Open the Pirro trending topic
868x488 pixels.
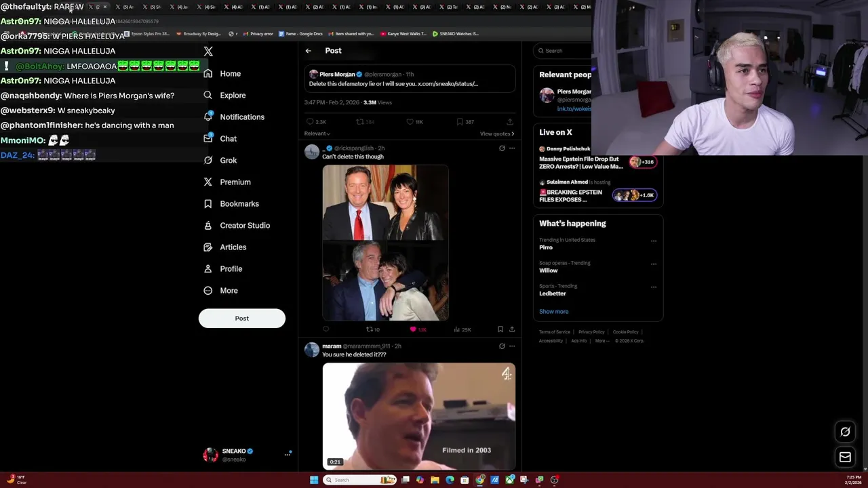546,247
